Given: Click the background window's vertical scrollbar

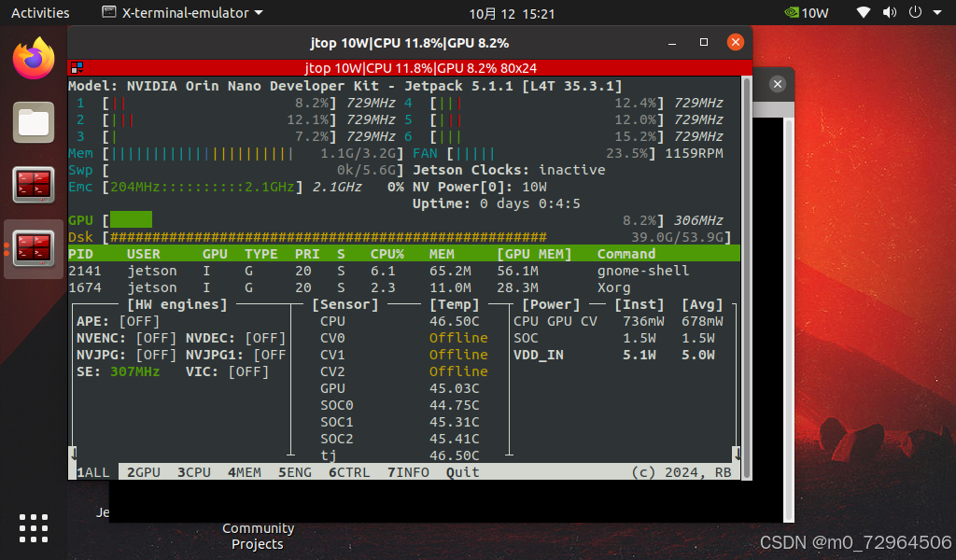Looking at the screenshot, I should pos(788,320).
